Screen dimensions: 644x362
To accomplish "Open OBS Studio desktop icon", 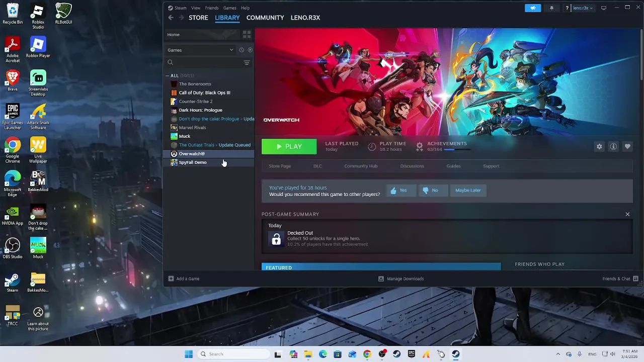I will [13, 248].
